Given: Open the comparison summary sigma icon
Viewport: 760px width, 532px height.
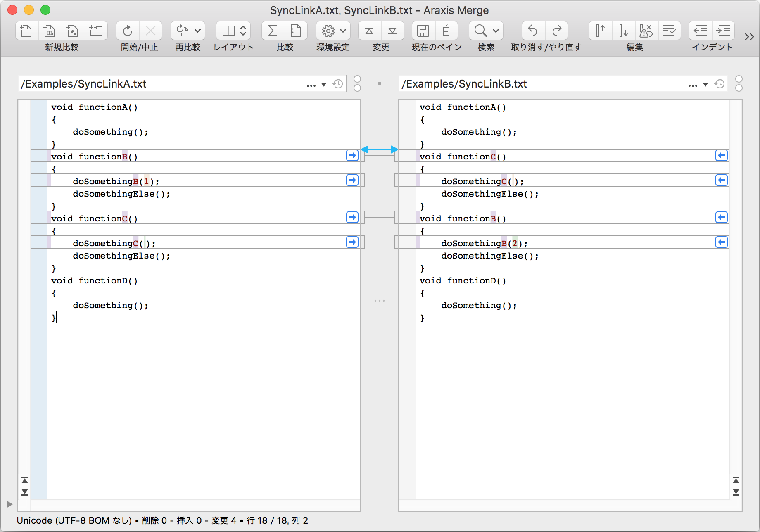Looking at the screenshot, I should coord(273,31).
